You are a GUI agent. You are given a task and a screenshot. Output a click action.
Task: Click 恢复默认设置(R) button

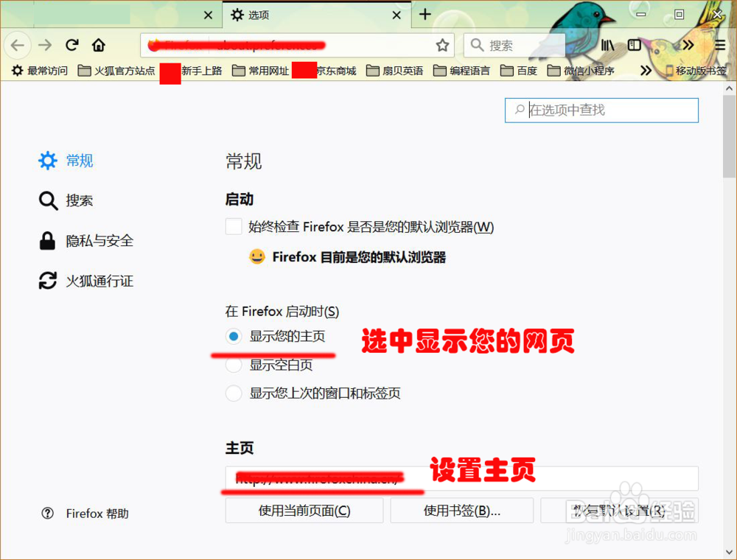pyautogui.click(x=620, y=511)
